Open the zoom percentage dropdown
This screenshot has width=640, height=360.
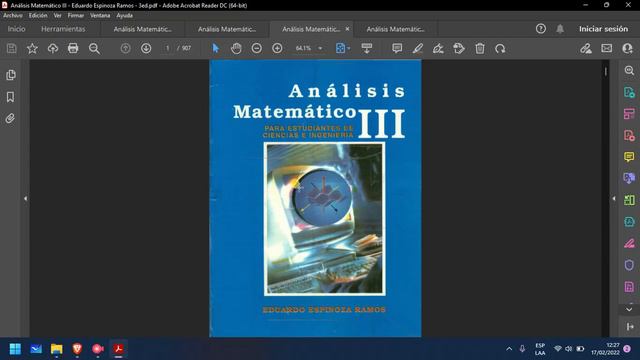coord(320,48)
